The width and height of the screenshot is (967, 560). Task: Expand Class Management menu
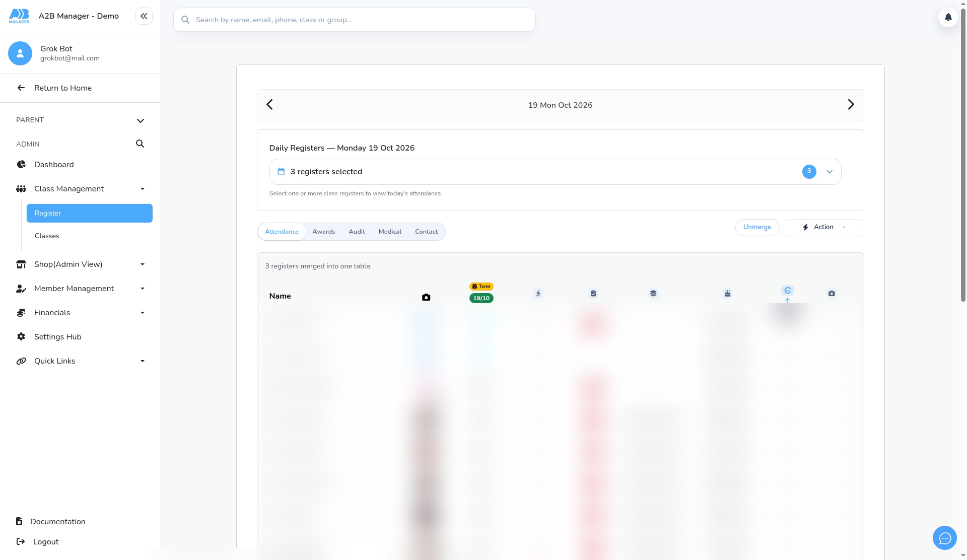point(81,189)
